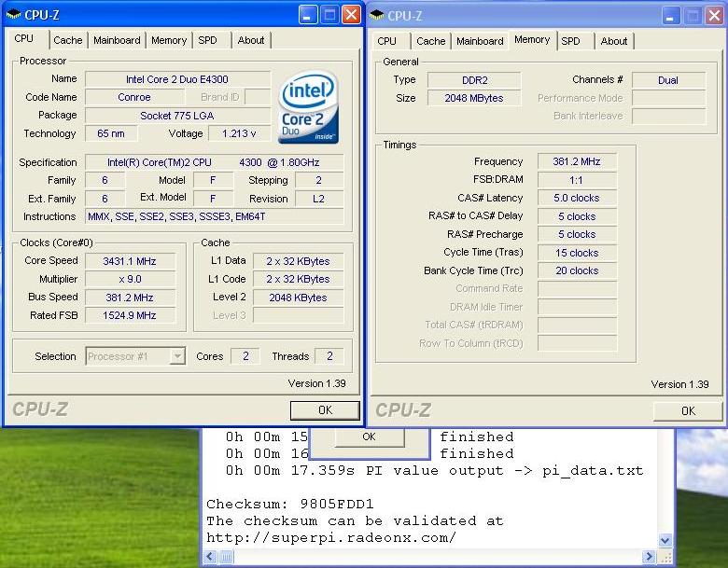Open SPD tab in left CPU-Z window

point(207,40)
